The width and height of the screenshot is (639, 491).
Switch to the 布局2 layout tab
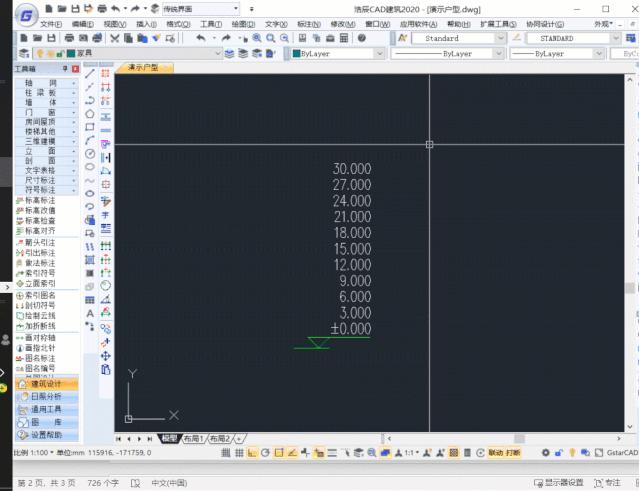point(220,439)
